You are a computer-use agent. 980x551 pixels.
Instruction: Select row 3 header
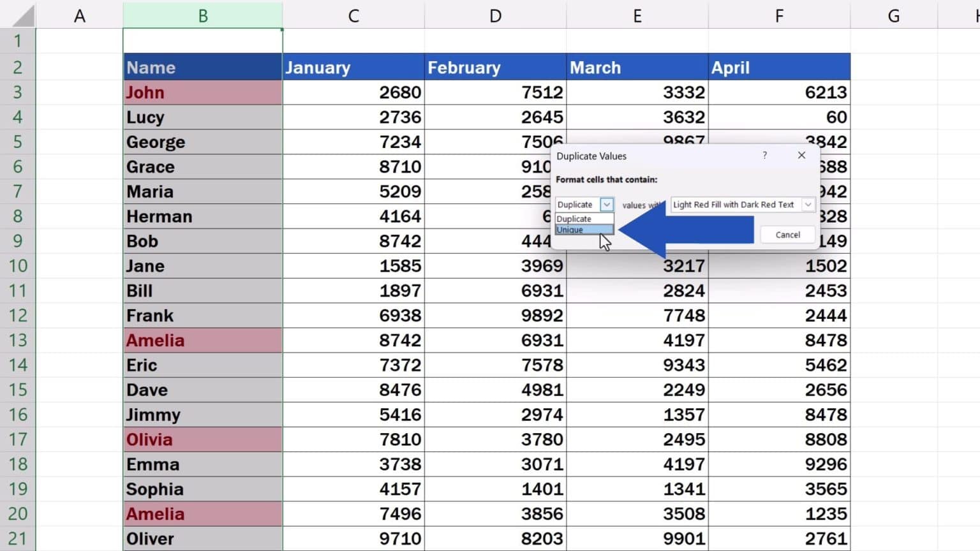pyautogui.click(x=18, y=92)
